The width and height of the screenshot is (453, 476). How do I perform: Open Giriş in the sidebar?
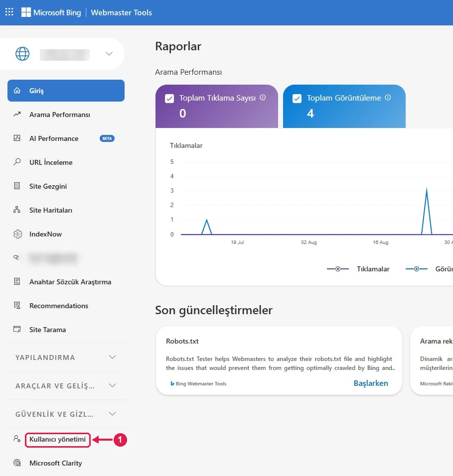pos(66,91)
